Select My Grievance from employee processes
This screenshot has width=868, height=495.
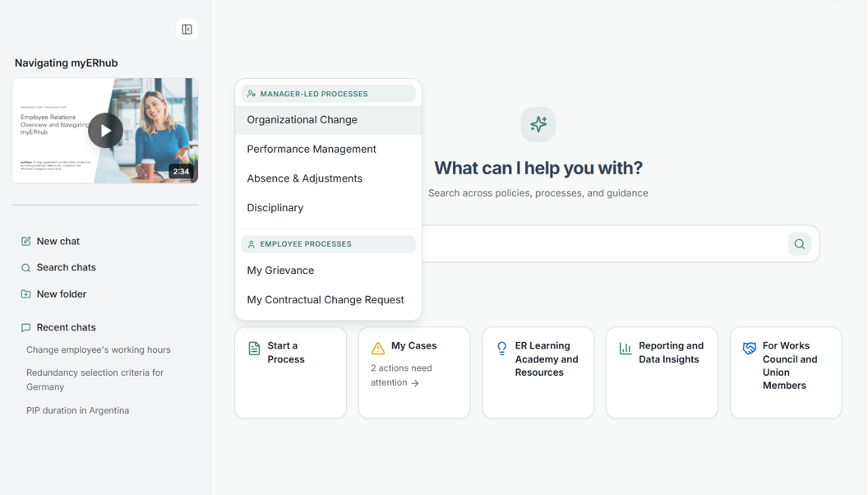tap(328, 271)
